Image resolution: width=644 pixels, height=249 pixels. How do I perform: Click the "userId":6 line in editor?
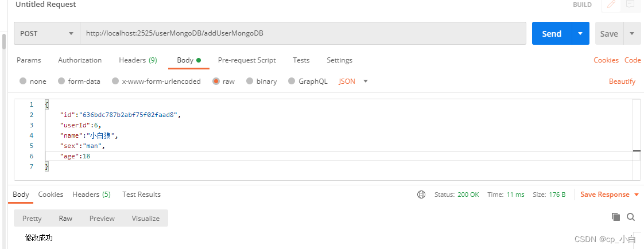[x=80, y=125]
